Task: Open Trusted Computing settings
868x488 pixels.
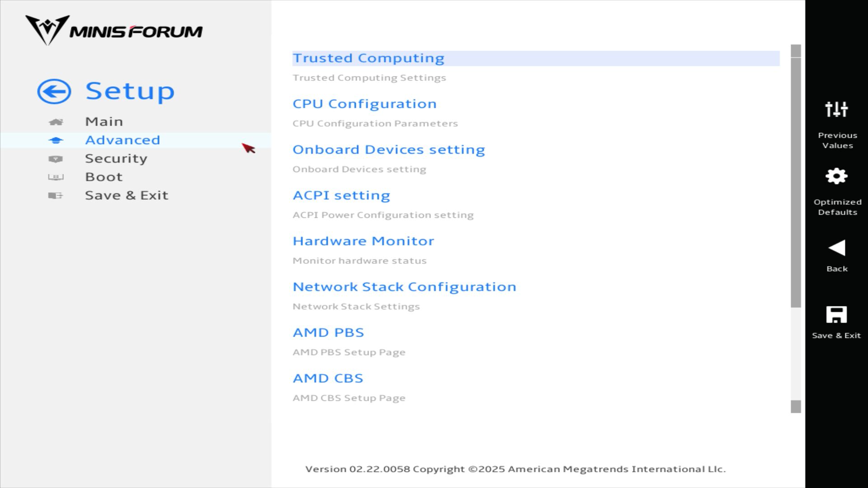Action: point(368,58)
